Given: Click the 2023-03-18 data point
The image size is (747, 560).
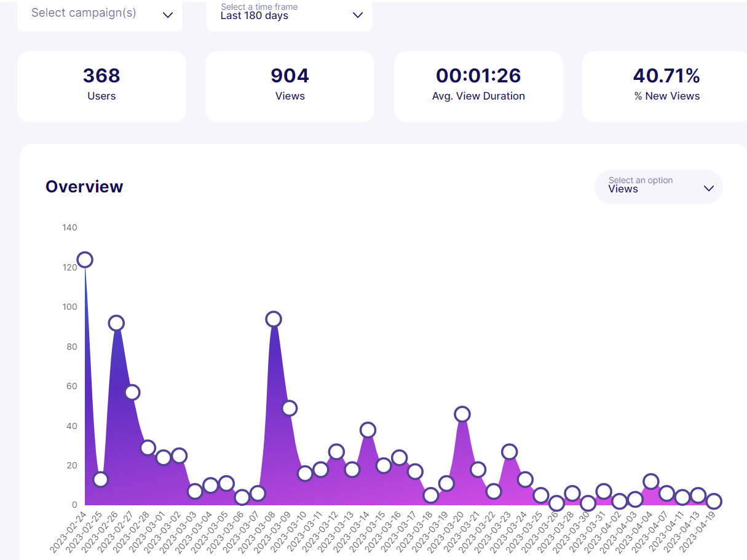Looking at the screenshot, I should coord(431,495).
